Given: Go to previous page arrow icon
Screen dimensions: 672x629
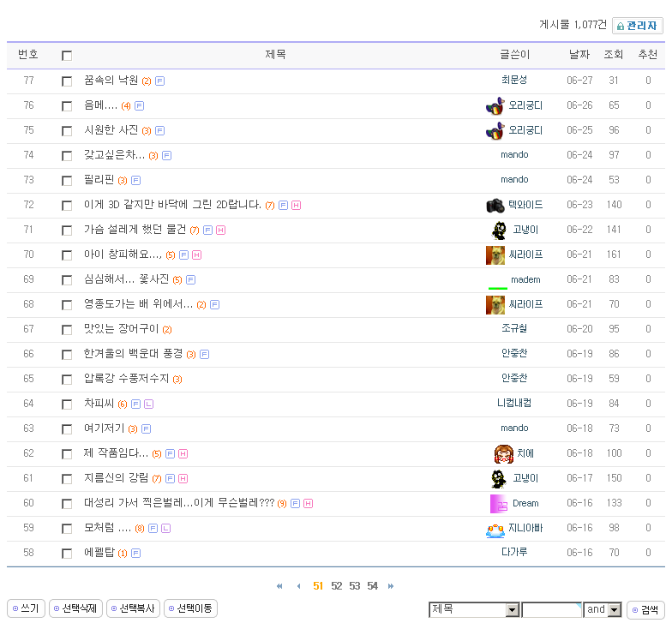Looking at the screenshot, I should click(298, 586).
